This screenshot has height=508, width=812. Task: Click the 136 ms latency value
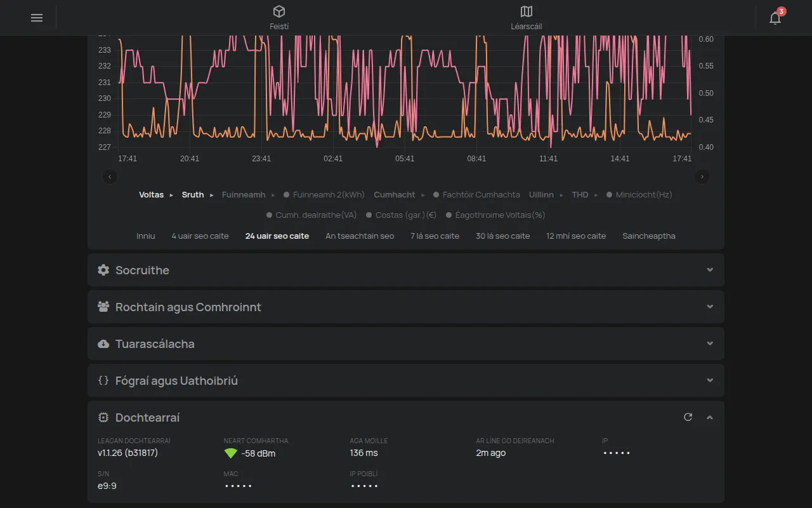pyautogui.click(x=363, y=453)
